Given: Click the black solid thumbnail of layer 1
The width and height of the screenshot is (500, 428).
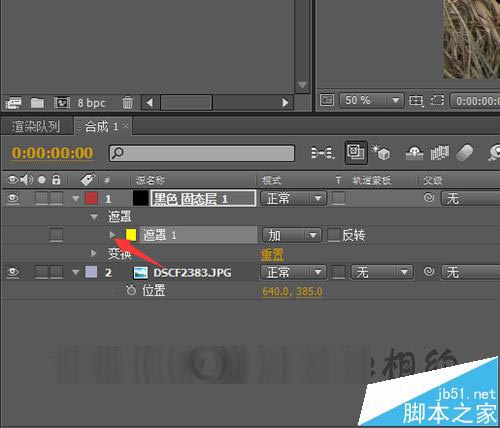Looking at the screenshot, I should coord(140,198).
